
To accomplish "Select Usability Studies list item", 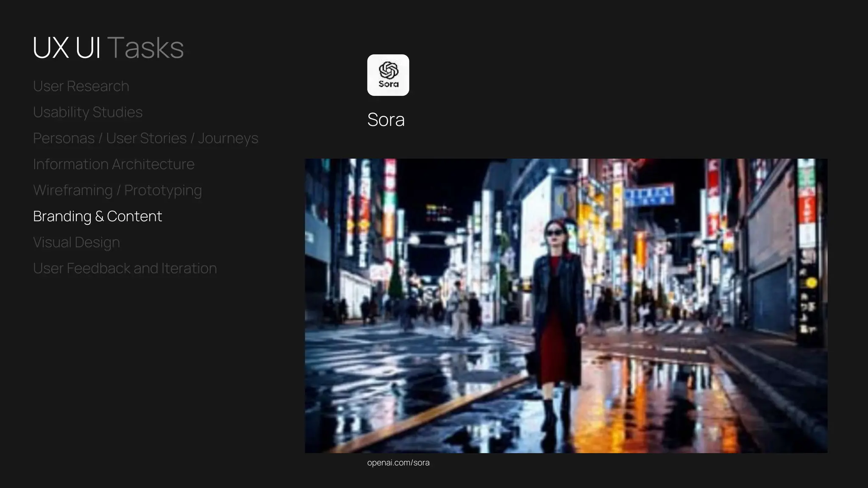I will click(x=88, y=112).
